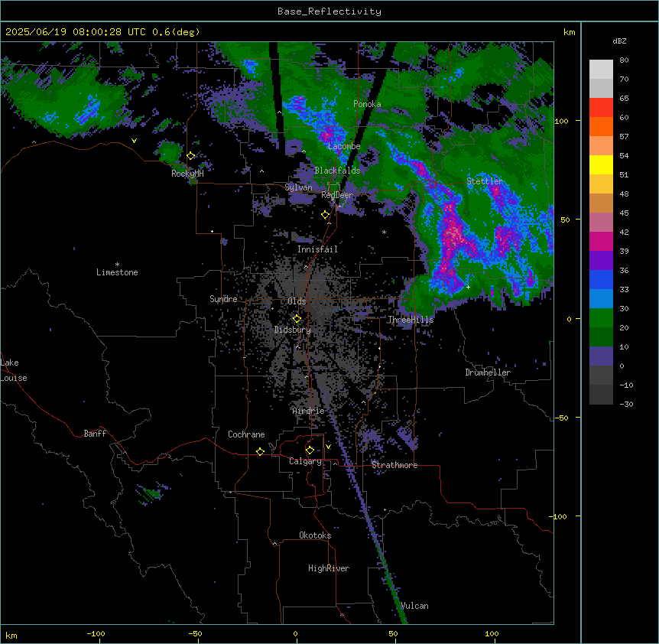Viewport: 659px width, 644px height.
Task: Click the white asterisk east of Innisfail
Action: [x=384, y=233]
